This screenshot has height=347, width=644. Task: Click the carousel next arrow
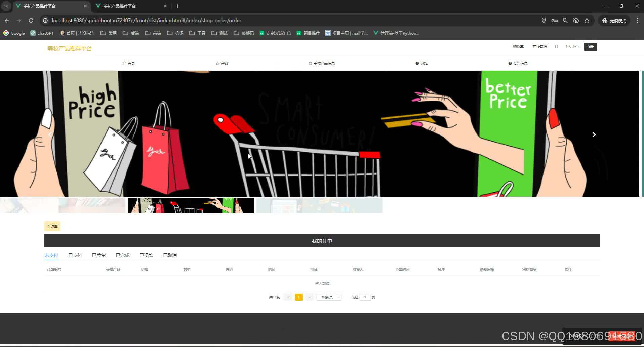click(594, 134)
